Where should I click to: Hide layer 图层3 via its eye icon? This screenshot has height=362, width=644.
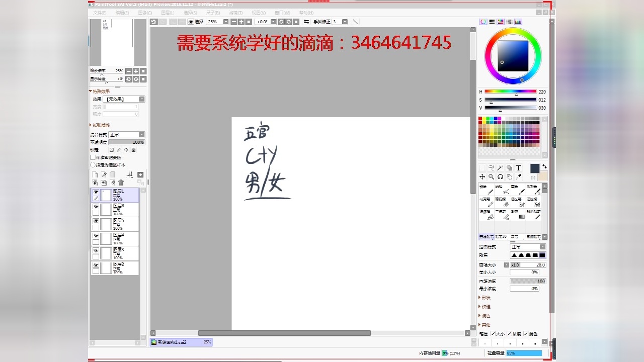(96, 250)
